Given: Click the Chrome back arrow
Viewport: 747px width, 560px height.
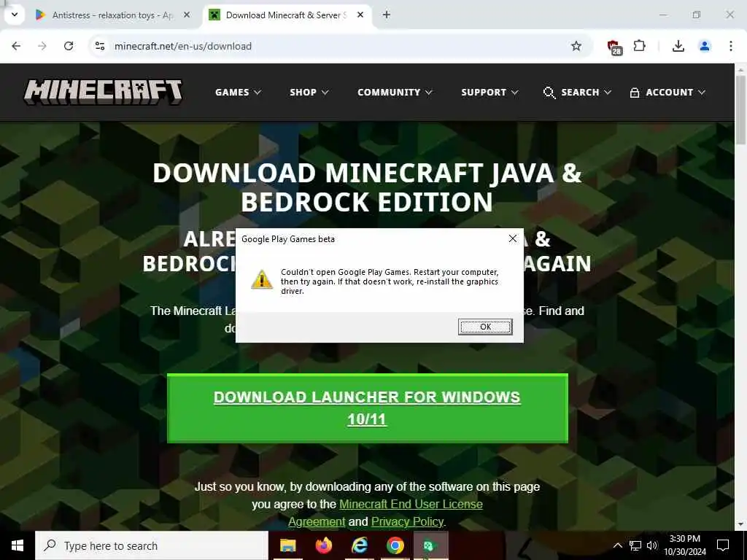Looking at the screenshot, I should coord(16,46).
